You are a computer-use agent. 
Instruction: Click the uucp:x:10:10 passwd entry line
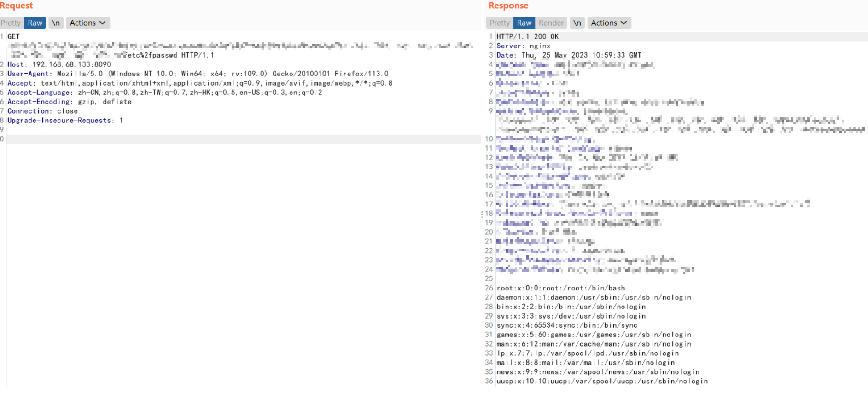(602, 381)
